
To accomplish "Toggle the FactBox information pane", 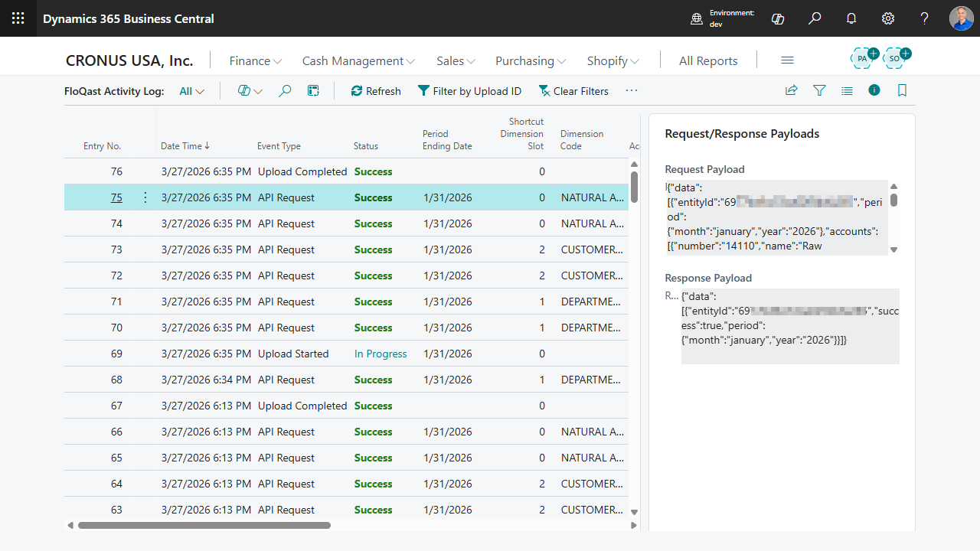I will [874, 90].
